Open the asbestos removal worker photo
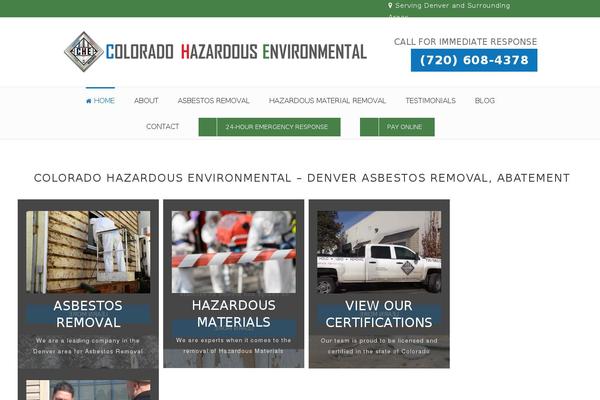 (x=88, y=252)
